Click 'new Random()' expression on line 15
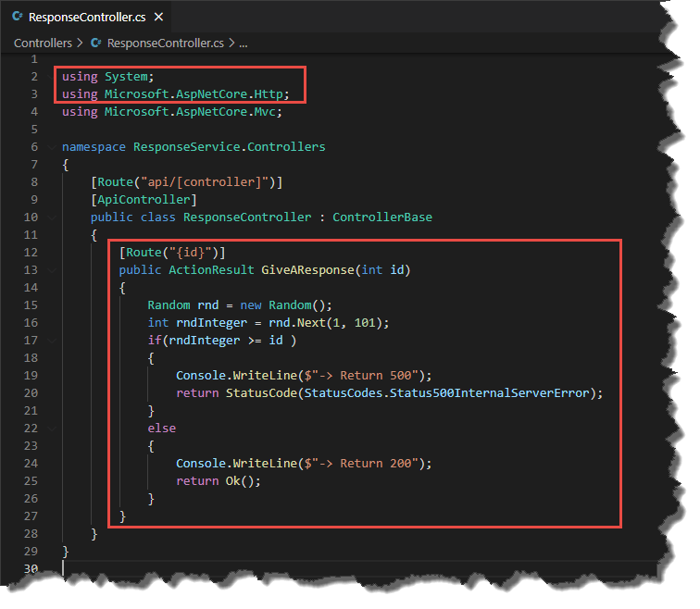700x609 pixels. pyautogui.click(x=283, y=305)
